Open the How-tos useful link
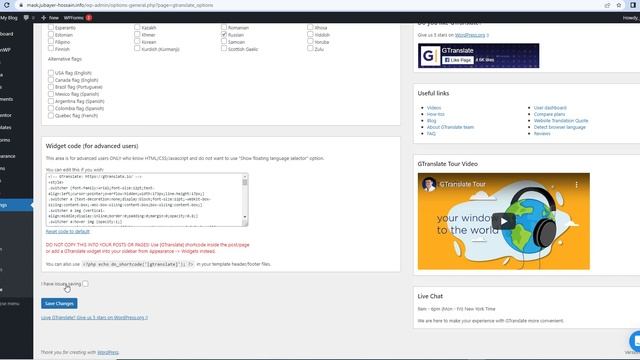Image resolution: width=640 pixels, height=360 pixels. coord(436,114)
